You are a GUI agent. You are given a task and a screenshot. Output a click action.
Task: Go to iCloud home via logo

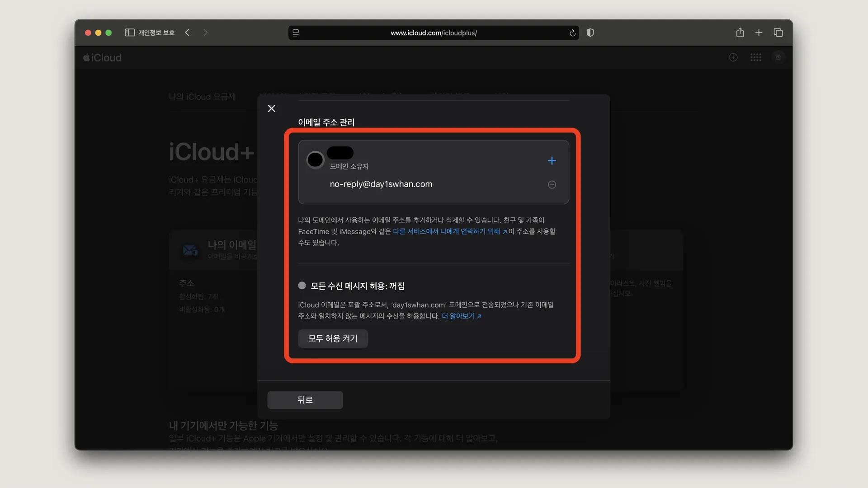[x=103, y=58]
